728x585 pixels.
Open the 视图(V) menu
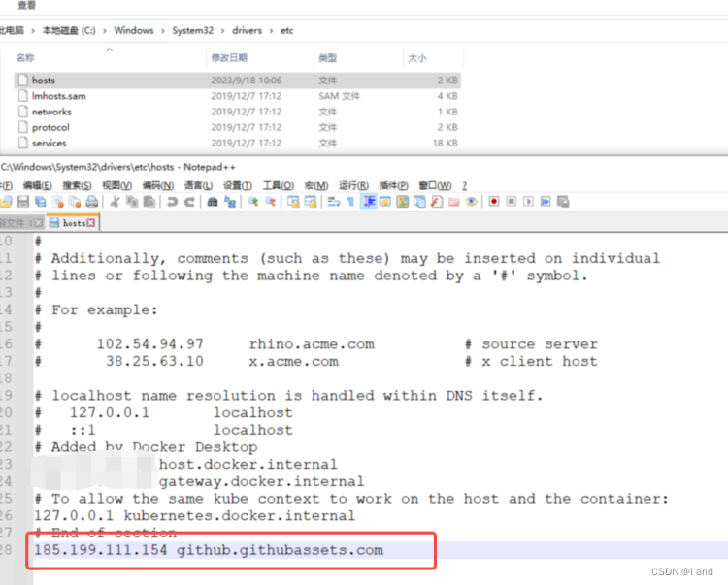[117, 185]
